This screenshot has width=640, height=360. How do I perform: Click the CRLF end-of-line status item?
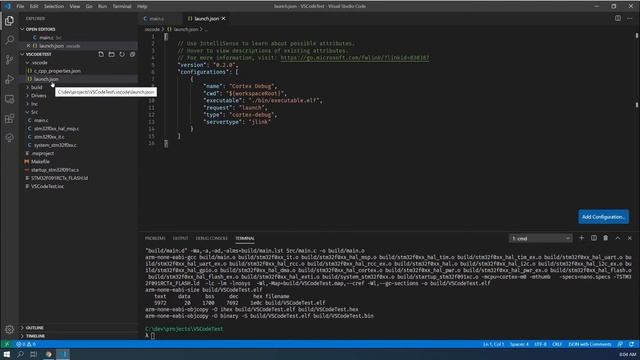point(557,344)
